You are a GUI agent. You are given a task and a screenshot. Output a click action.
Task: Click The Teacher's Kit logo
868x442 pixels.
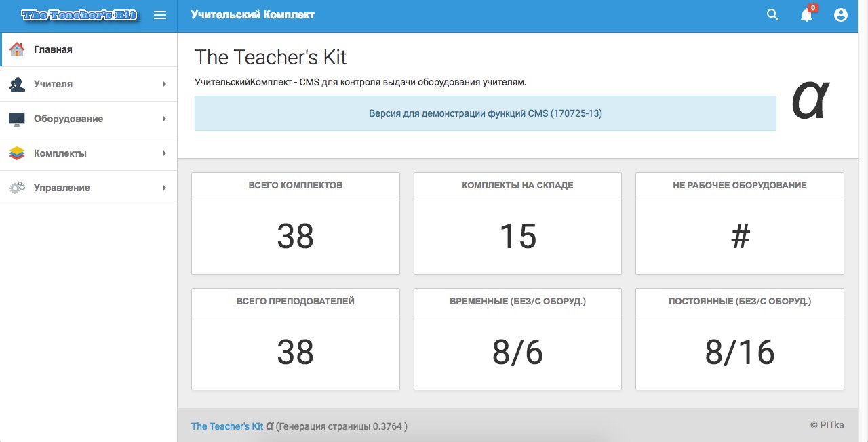tap(79, 15)
